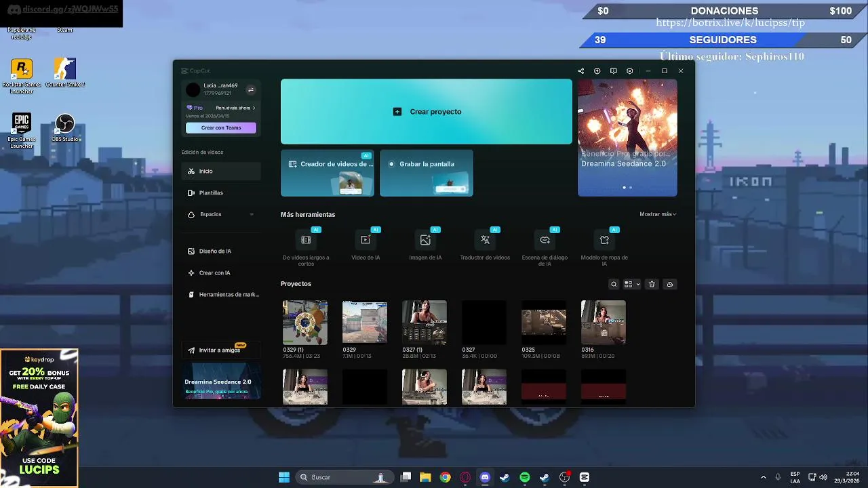Screen dimensions: 868x488
Task: Open Herramientas de marketing sidebar item
Action: click(221, 295)
